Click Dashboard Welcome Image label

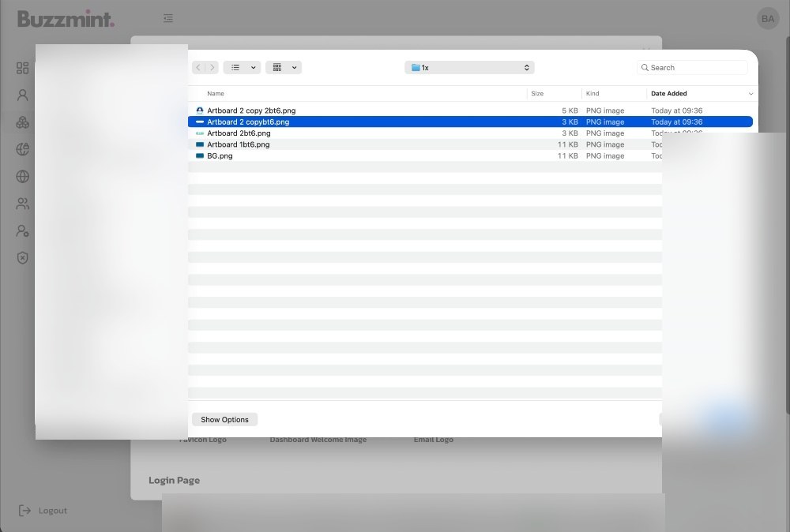[318, 440]
